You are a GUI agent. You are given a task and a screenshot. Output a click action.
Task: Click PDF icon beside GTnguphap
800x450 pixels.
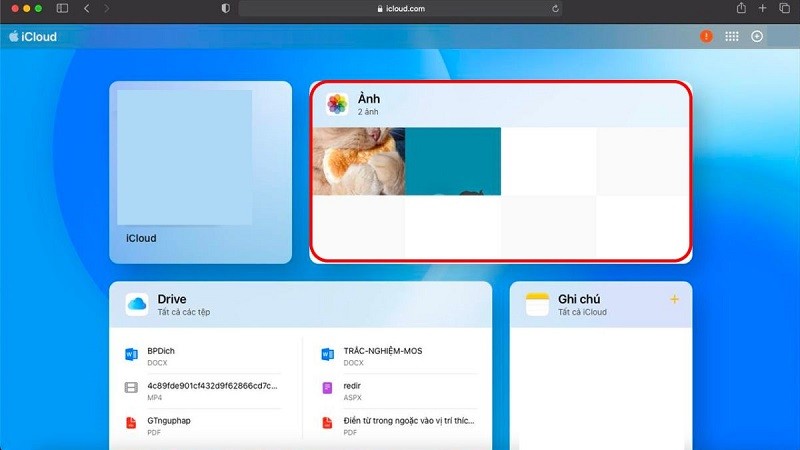(x=131, y=423)
